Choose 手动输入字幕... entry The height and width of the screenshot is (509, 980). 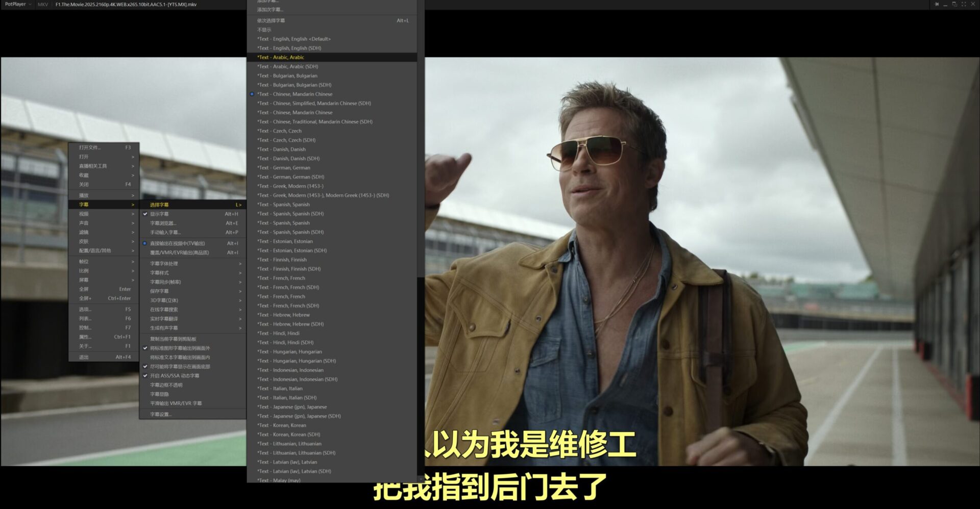193,232
